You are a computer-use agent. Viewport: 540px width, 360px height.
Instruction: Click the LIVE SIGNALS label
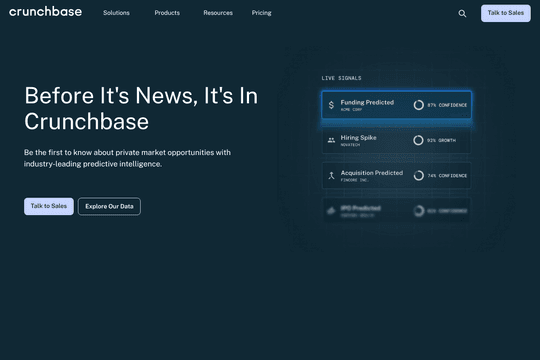pyautogui.click(x=341, y=78)
